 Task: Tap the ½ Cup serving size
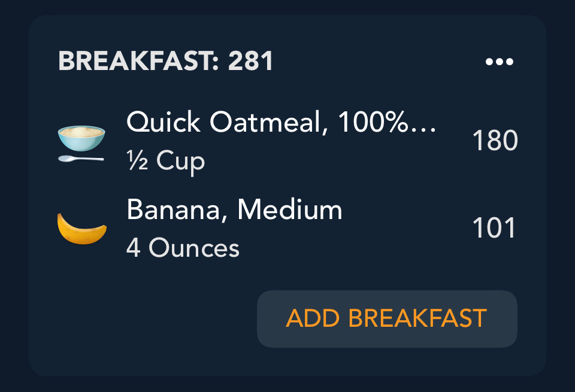(165, 161)
